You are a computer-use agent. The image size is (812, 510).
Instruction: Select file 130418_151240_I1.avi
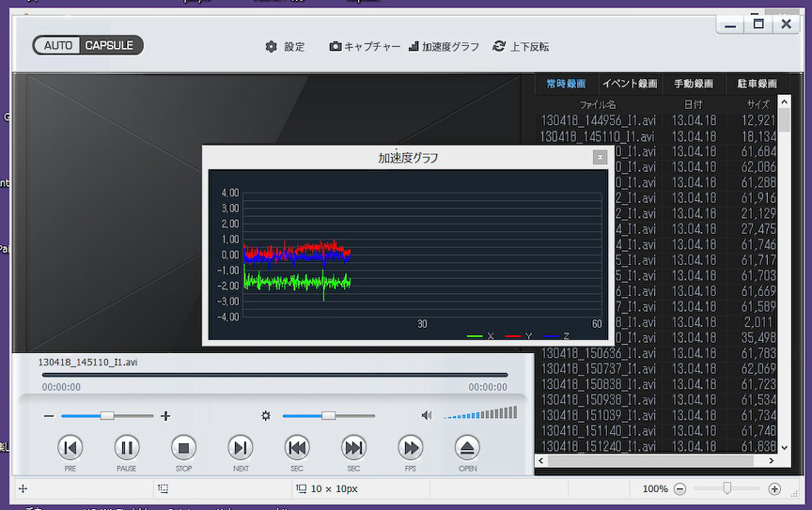(x=598, y=446)
